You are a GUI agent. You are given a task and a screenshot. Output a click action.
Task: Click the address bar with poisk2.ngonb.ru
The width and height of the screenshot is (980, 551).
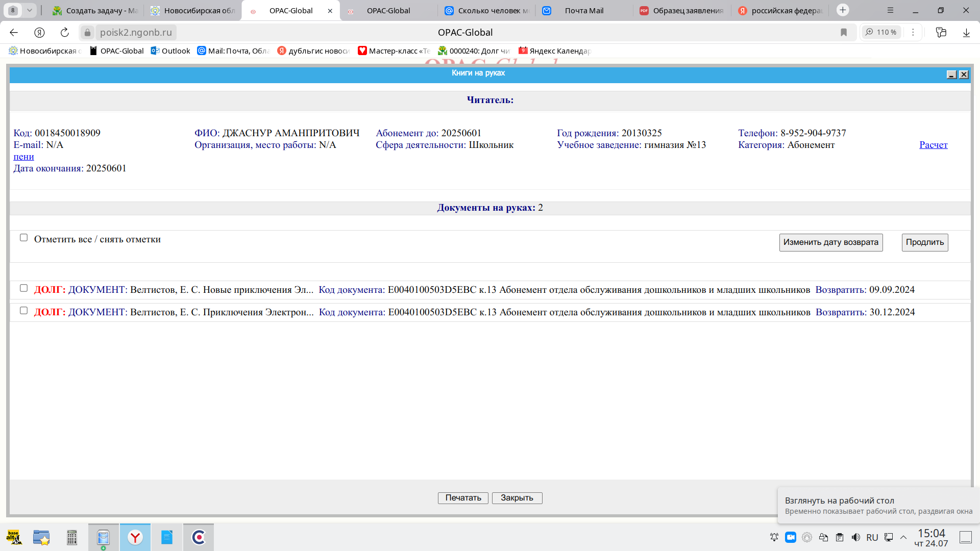point(136,33)
